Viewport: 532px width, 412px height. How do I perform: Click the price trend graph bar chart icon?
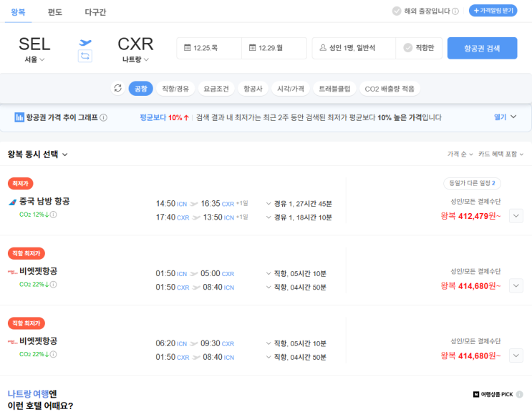pyautogui.click(x=19, y=117)
